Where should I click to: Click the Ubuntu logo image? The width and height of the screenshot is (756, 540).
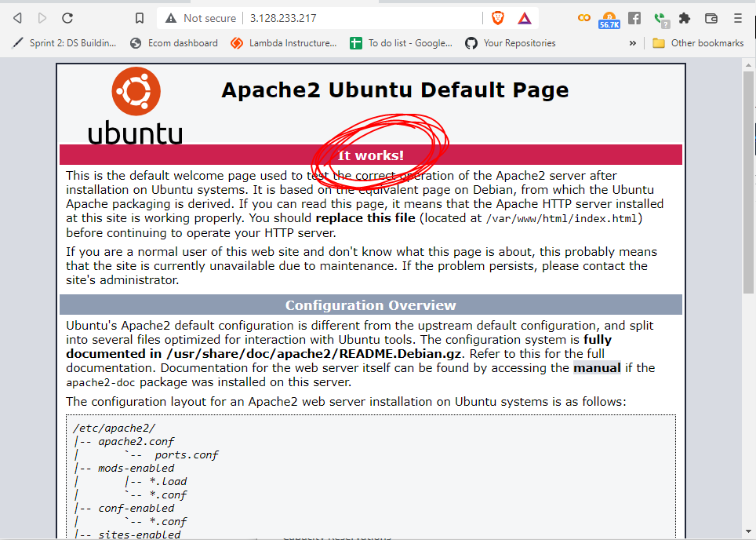coord(136,106)
